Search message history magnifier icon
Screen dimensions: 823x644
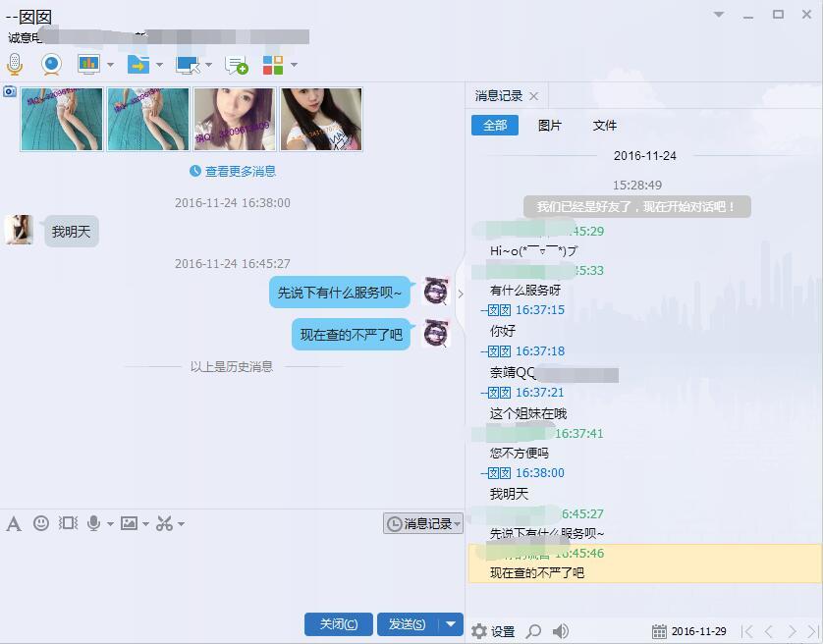(533, 631)
